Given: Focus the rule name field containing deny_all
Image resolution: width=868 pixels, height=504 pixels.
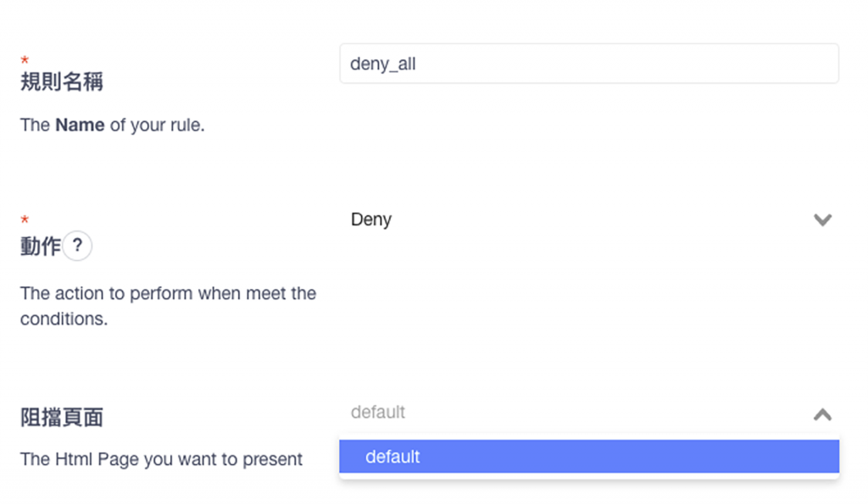Looking at the screenshot, I should pos(588,64).
